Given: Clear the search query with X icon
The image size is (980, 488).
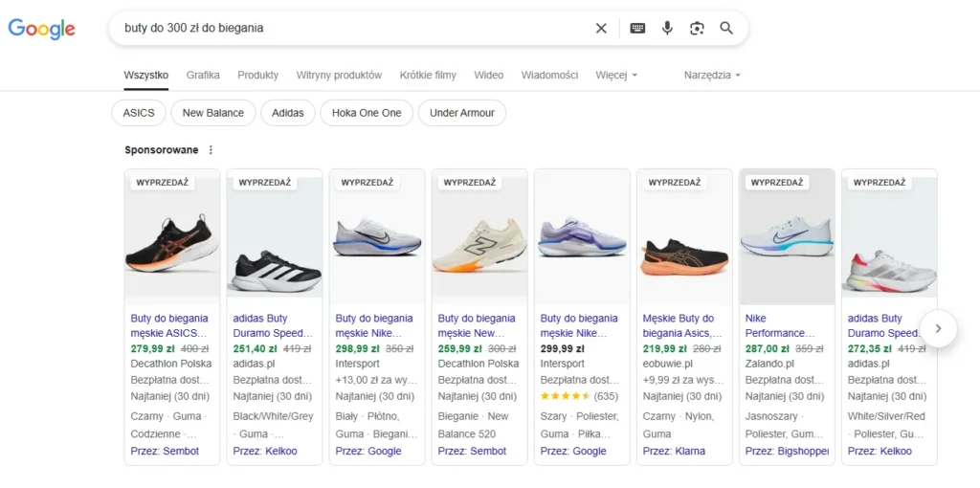Looking at the screenshot, I should click(x=601, y=28).
